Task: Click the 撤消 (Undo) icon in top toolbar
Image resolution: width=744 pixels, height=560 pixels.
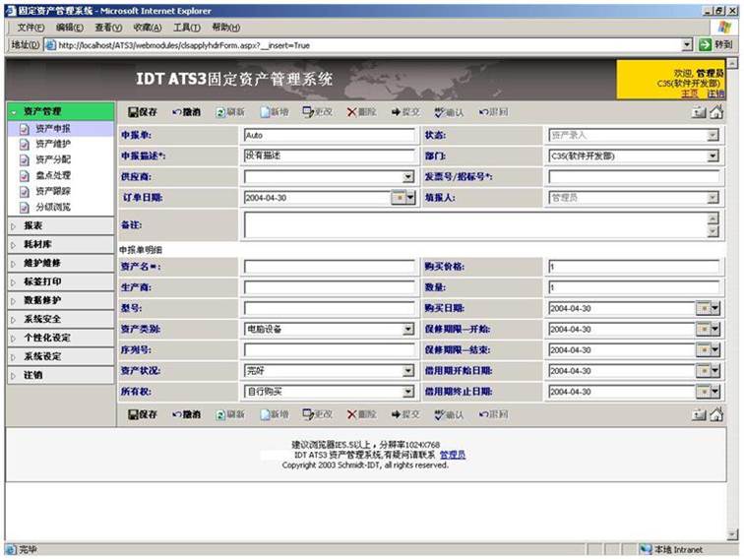Action: [177, 112]
